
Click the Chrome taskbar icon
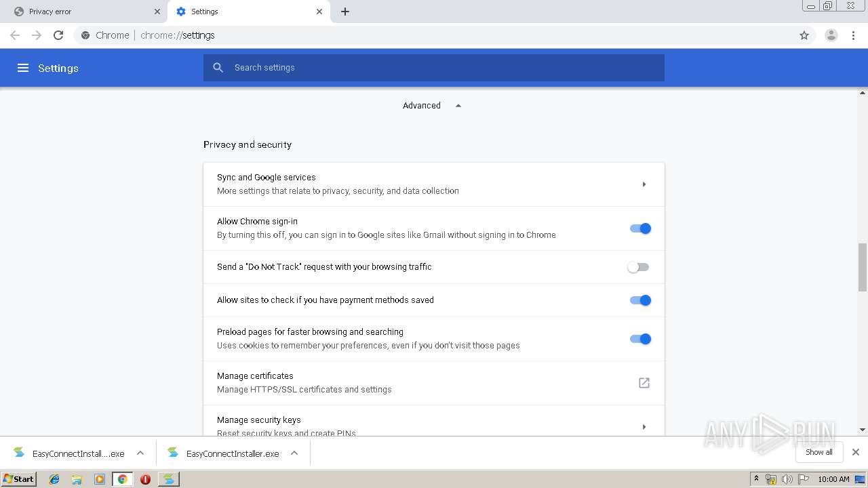pyautogui.click(x=122, y=479)
